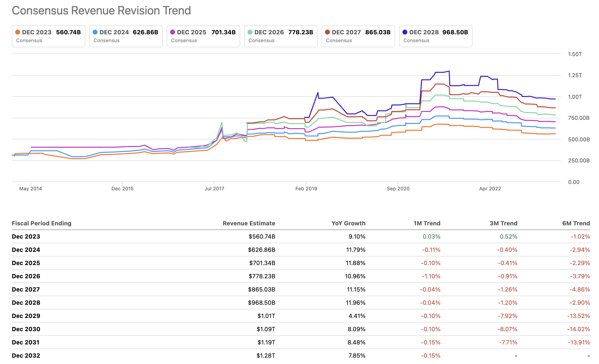Screen dimensions: 599x364
Task: Click the YoY Growth column header
Action: (348, 223)
